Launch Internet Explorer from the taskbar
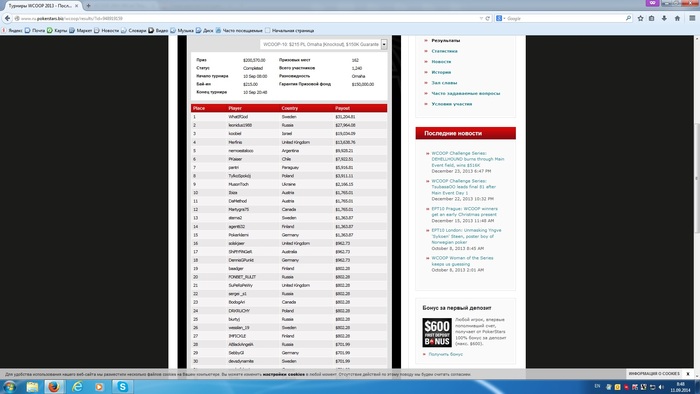This screenshot has height=394, width=700. [x=77, y=386]
